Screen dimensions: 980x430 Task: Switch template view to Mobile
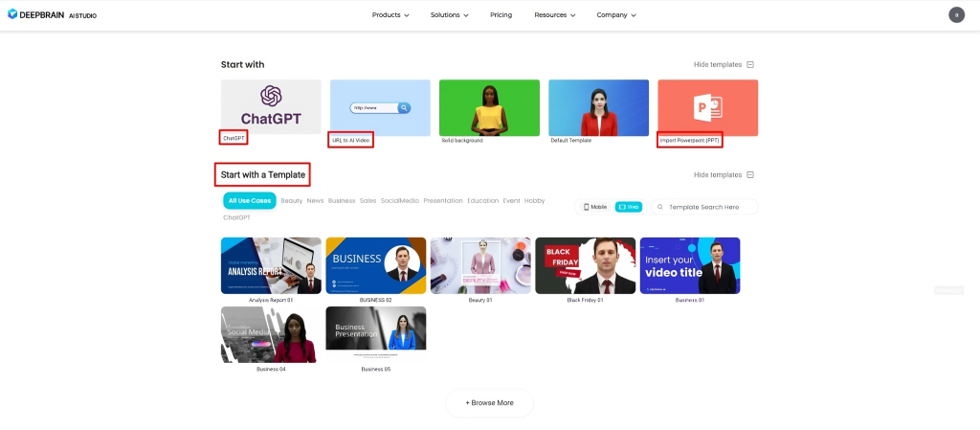[595, 207]
